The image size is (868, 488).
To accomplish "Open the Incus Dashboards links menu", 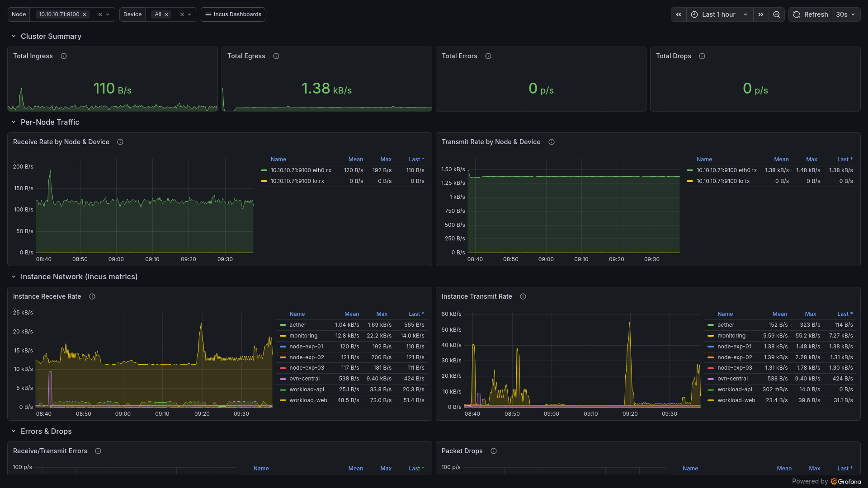I will tap(233, 14).
